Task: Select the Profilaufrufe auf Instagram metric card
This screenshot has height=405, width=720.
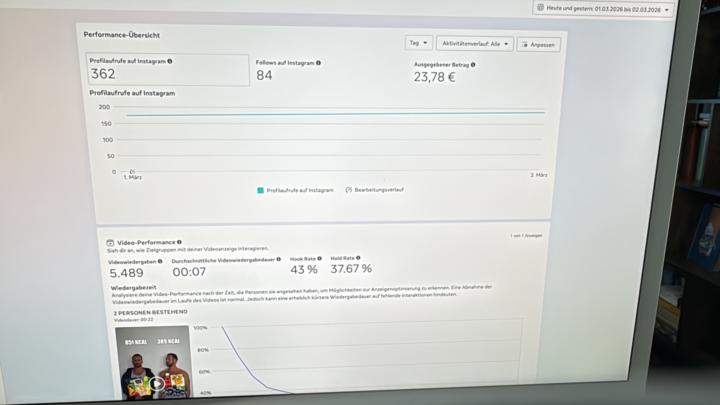Action: (168, 70)
